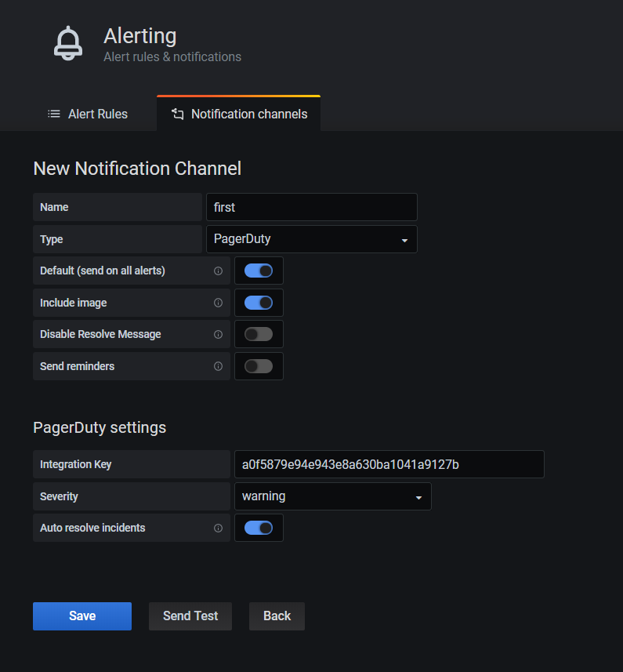This screenshot has width=623, height=672.
Task: Switch to the Alert Rules tab
Action: coord(88,114)
